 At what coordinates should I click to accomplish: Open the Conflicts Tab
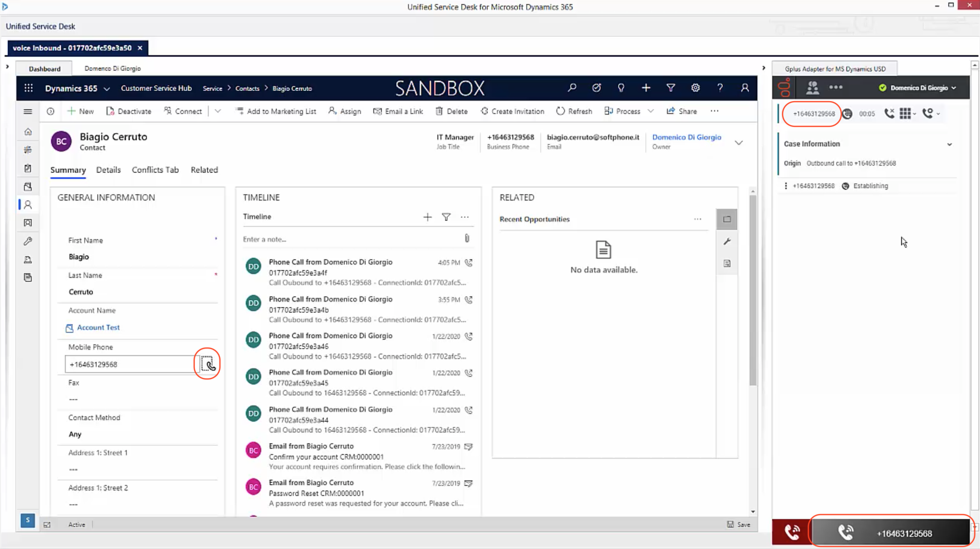point(155,170)
